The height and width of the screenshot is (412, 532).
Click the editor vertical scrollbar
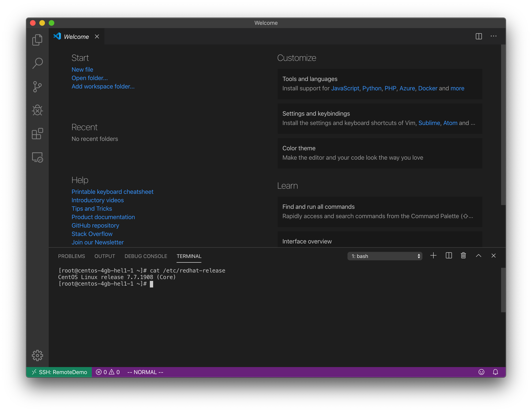[x=503, y=125]
